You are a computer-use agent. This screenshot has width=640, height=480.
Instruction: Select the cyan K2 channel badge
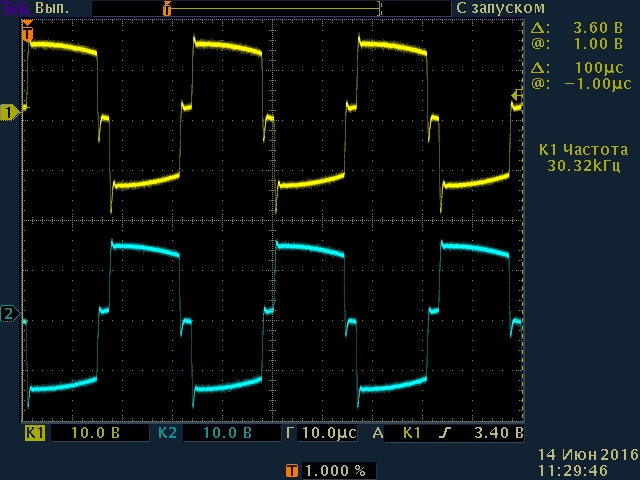167,434
